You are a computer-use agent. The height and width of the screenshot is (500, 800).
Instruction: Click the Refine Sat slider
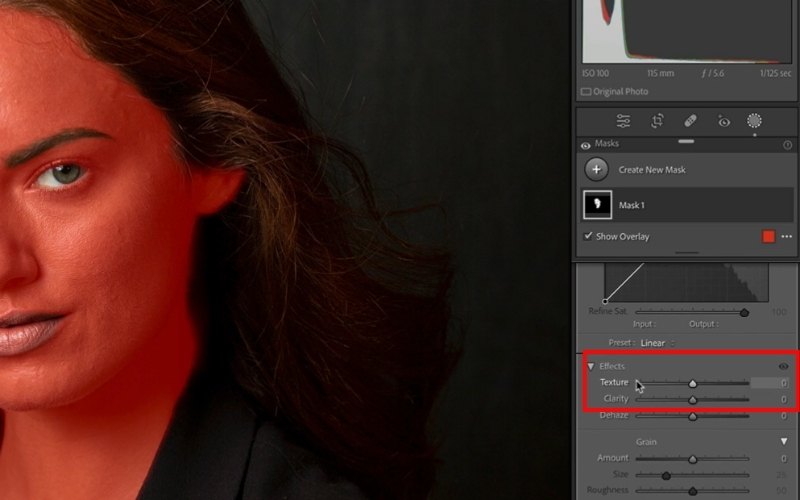click(692, 312)
